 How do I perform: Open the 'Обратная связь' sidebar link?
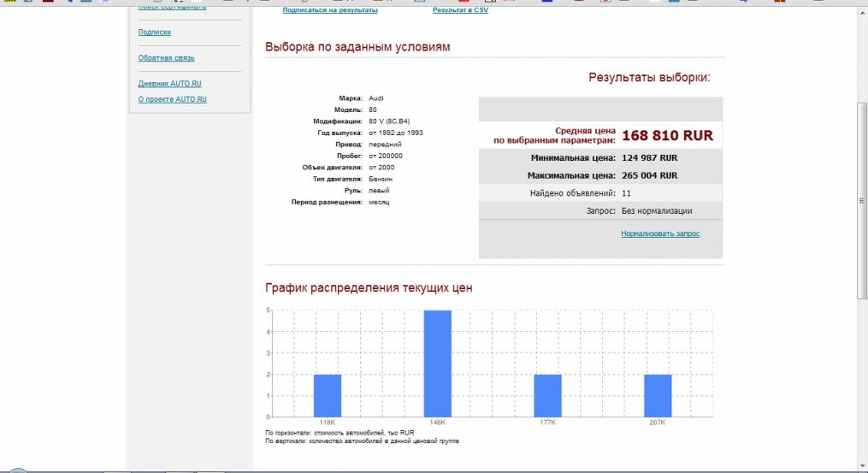click(x=166, y=57)
